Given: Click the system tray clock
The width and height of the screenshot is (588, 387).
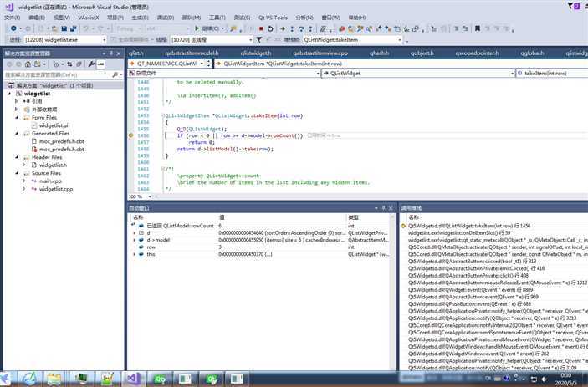Looking at the screenshot, I should (x=566, y=379).
